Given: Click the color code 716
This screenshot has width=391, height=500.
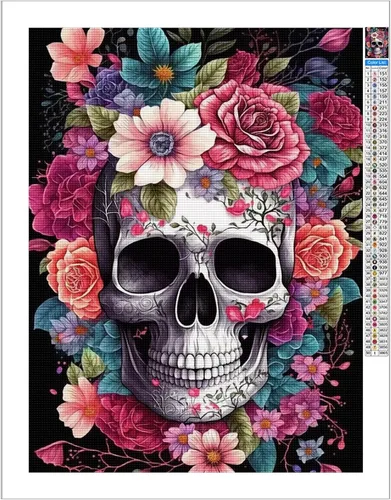Looking at the screenshot, I should pos(383,216).
